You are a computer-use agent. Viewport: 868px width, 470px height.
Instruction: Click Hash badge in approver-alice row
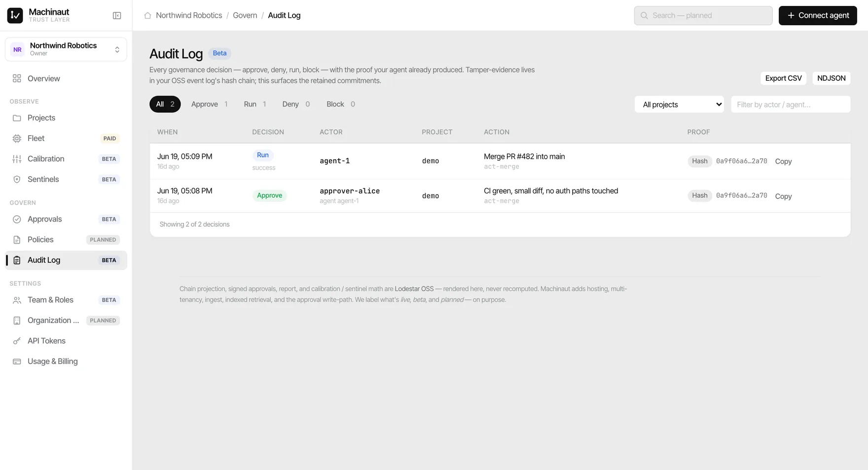tap(700, 196)
